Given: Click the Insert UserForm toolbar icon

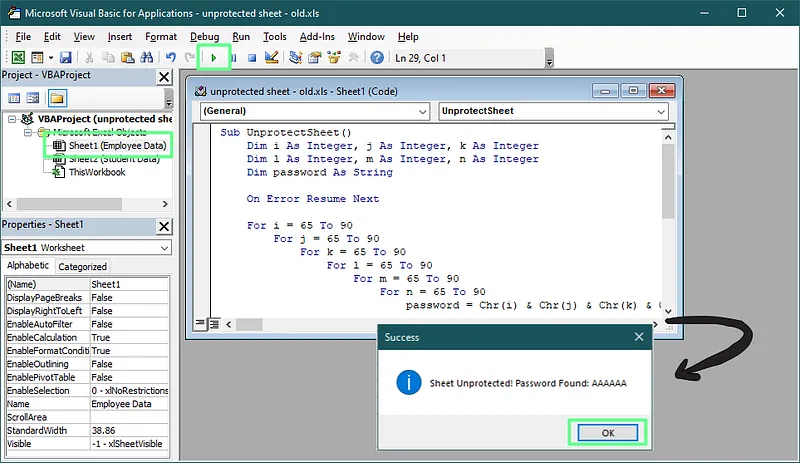Looking at the screenshot, I should [x=37, y=58].
